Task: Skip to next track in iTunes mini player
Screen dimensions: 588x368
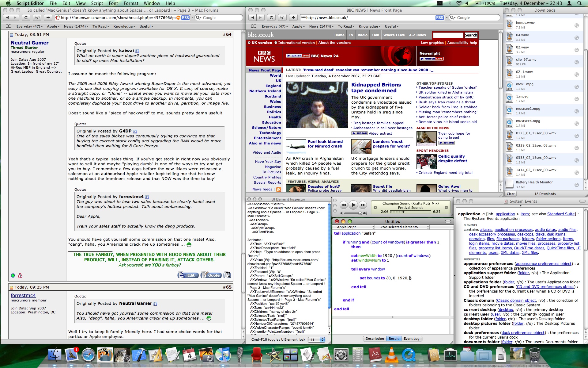Action: (x=363, y=205)
